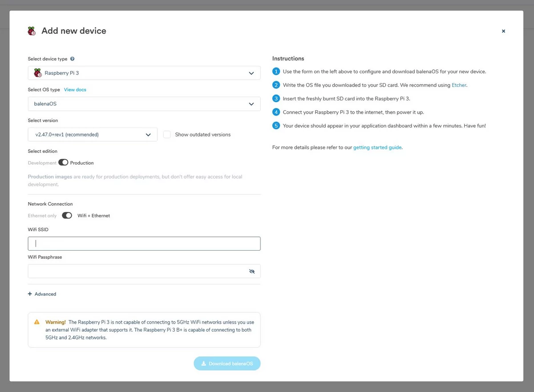Open the balenaOS OS type dropdown
Screen dimensions: 534x392
[x=144, y=104]
